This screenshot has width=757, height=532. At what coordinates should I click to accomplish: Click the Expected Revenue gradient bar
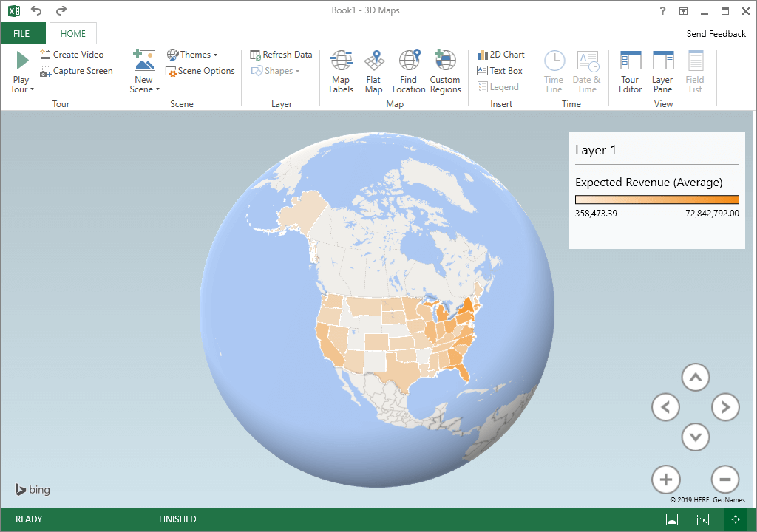click(x=656, y=199)
